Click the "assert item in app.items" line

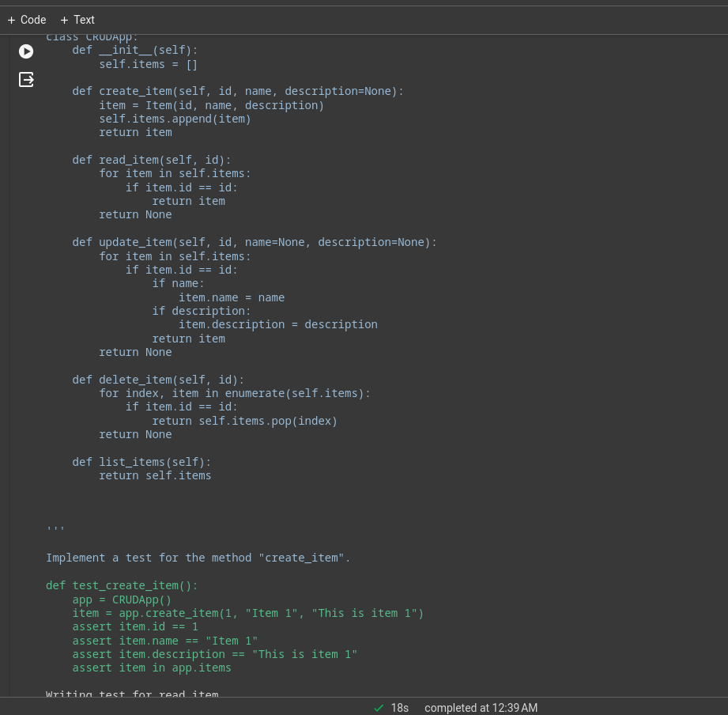pyautogui.click(x=152, y=668)
